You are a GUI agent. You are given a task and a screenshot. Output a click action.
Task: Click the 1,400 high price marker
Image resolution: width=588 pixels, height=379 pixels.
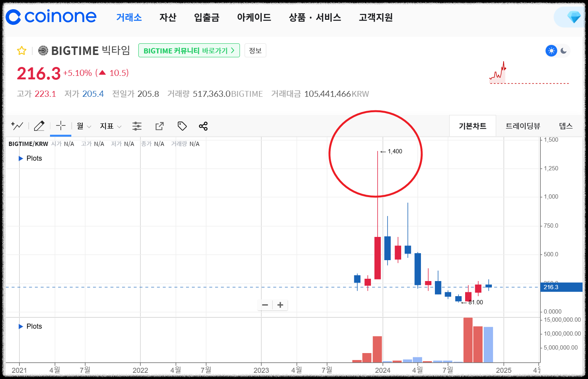391,151
